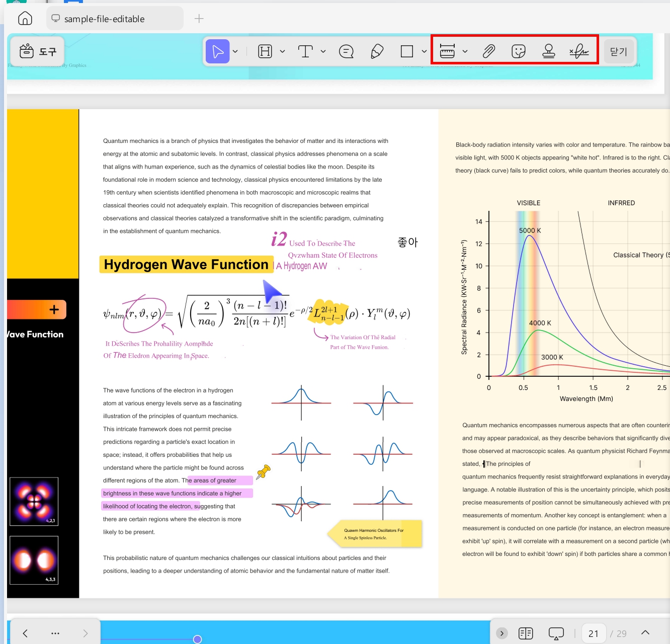Open the 도구 tools menu
The height and width of the screenshot is (644, 670).
(38, 51)
